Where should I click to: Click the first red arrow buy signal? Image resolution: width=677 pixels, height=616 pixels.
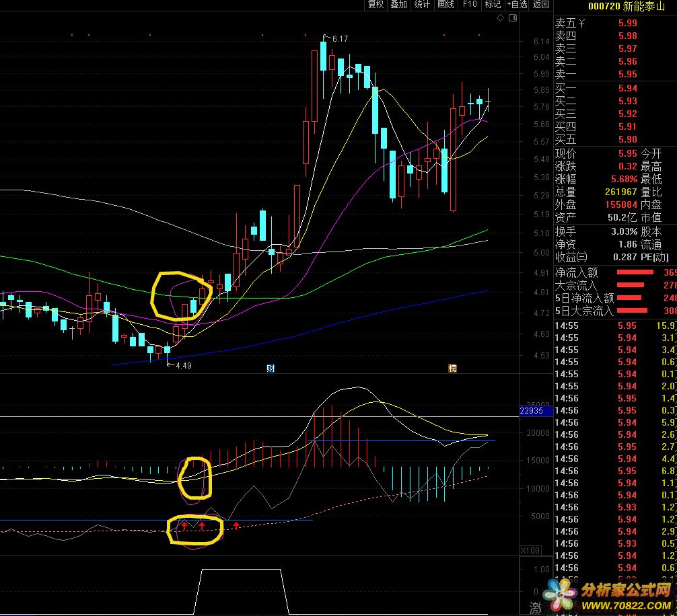[x=184, y=525]
